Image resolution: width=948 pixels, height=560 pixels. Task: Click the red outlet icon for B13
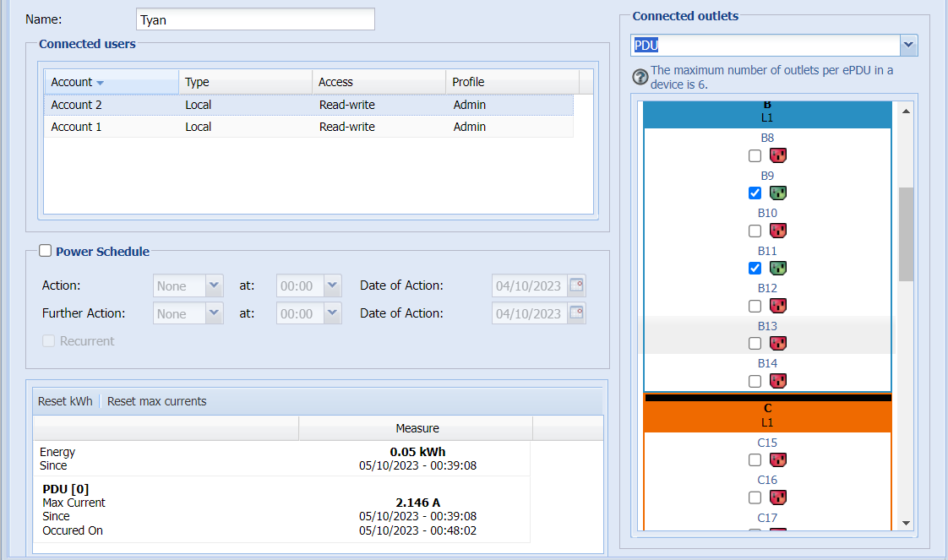click(x=777, y=343)
